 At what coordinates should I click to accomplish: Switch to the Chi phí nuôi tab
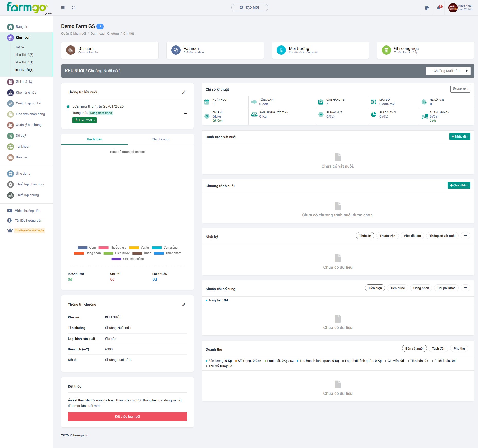(160, 139)
